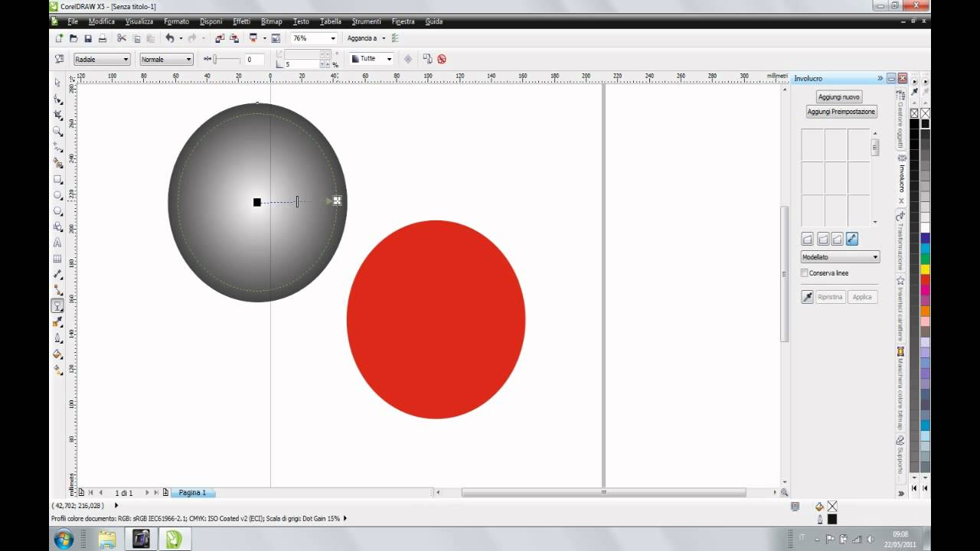Open the Modellato mapping mode dropdown
The image size is (980, 551).
840,257
